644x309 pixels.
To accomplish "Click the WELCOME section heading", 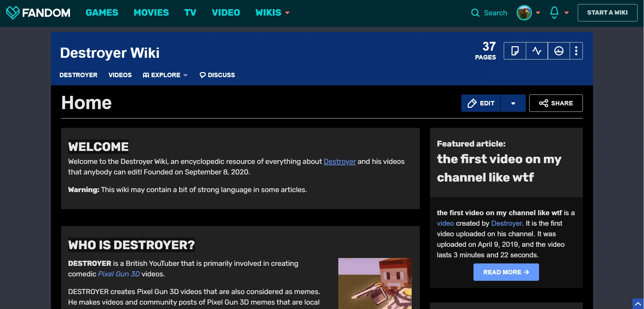I will 99,147.
